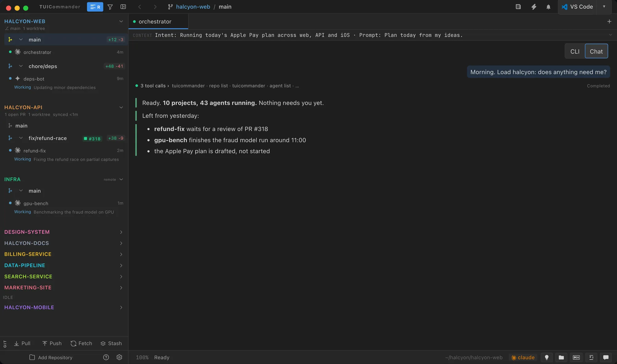This screenshot has height=364, width=617.
Task: Collapse the INFRA repository section
Action: [121, 179]
